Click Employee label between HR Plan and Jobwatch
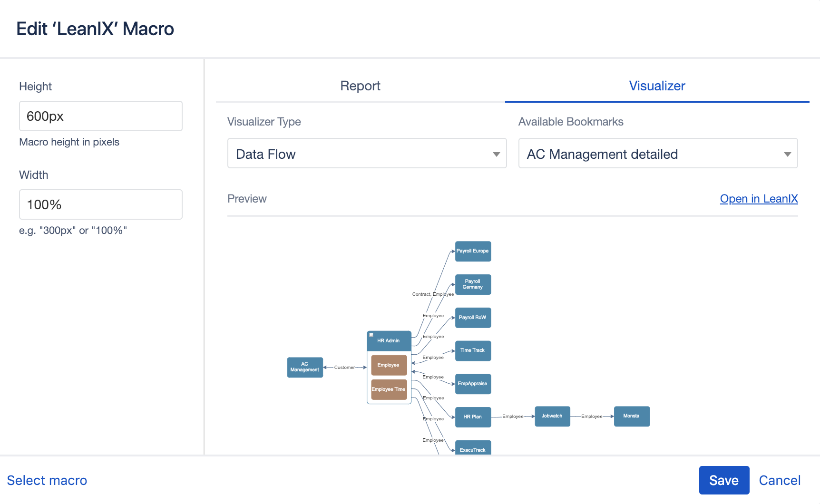 513,417
